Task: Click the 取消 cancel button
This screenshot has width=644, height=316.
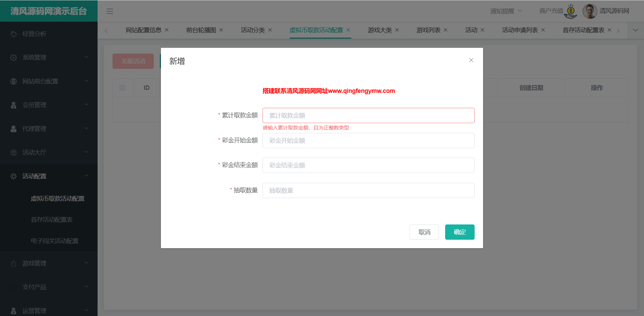Action: (424, 232)
